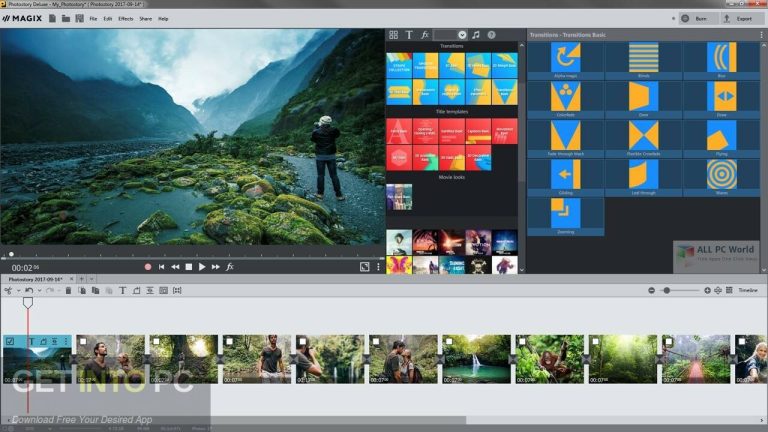Tick the checkbox on the rope bridge photo
Image resolution: width=768 pixels, height=432 pixels.
[x=669, y=341]
